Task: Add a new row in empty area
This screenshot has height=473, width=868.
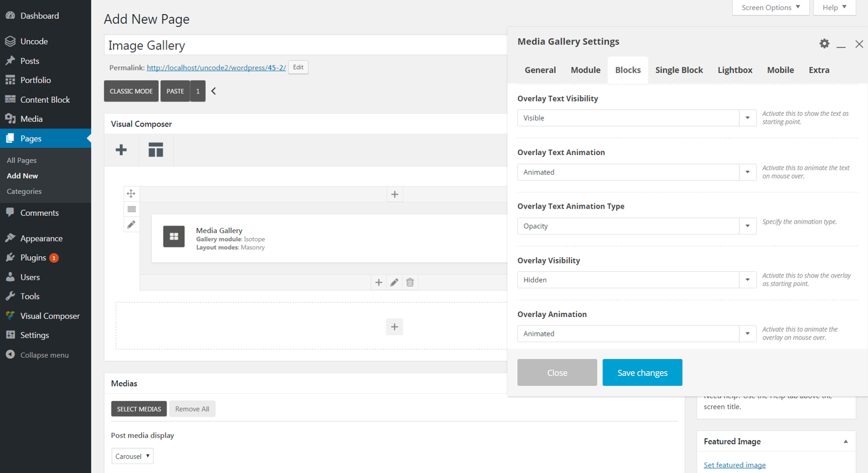Action: point(394,327)
